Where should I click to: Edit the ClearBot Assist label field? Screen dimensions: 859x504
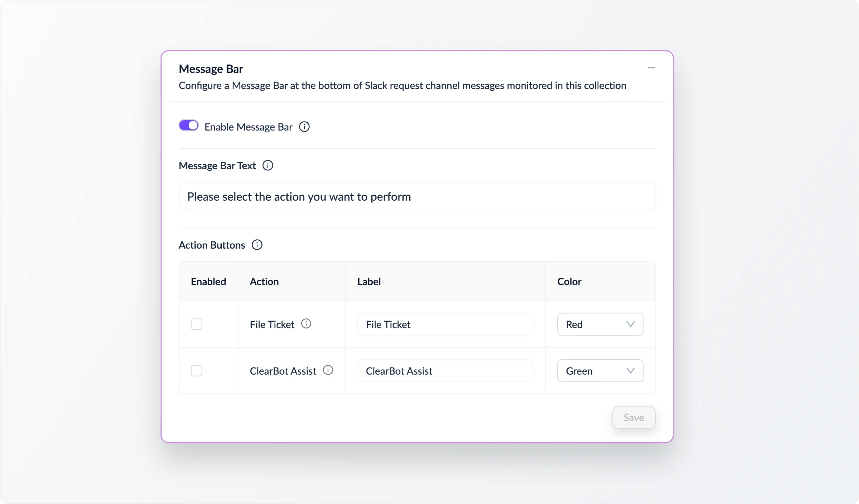point(445,371)
